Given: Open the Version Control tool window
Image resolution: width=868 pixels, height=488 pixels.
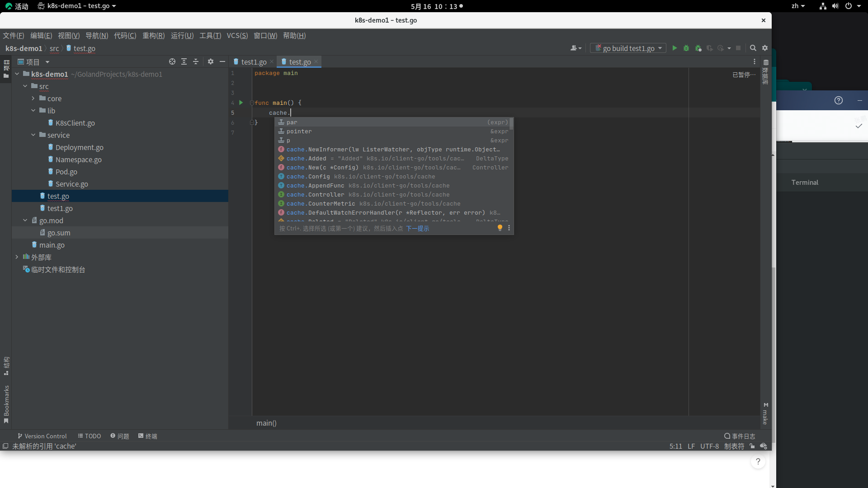Looking at the screenshot, I should (42, 436).
